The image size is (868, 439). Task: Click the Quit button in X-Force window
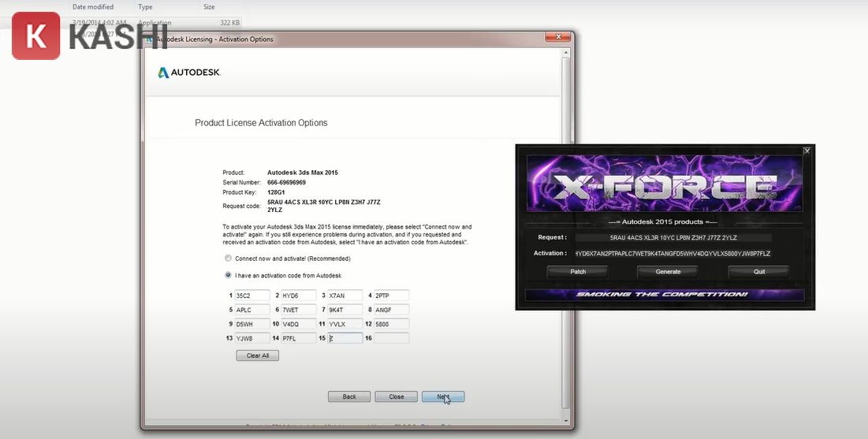click(759, 272)
